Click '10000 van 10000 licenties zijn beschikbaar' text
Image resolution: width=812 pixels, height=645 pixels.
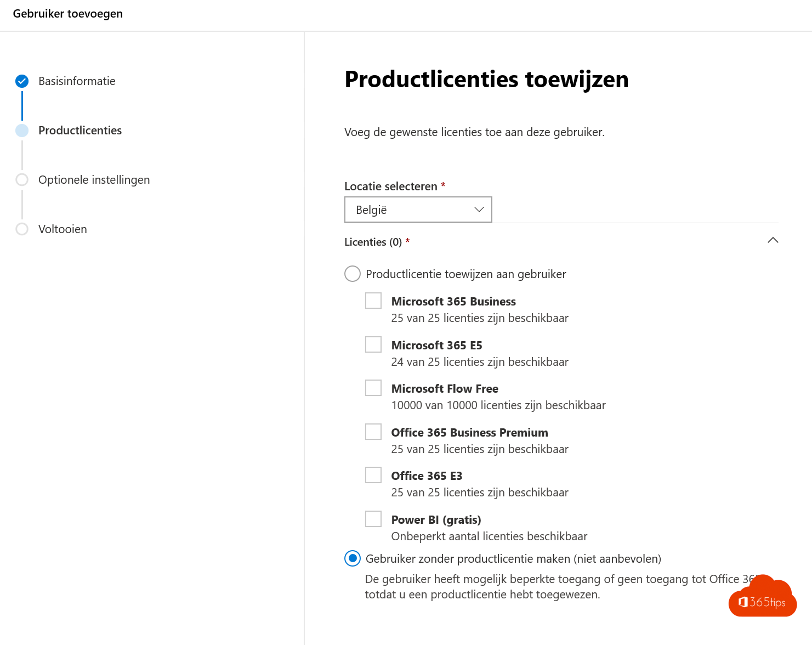[x=498, y=405]
